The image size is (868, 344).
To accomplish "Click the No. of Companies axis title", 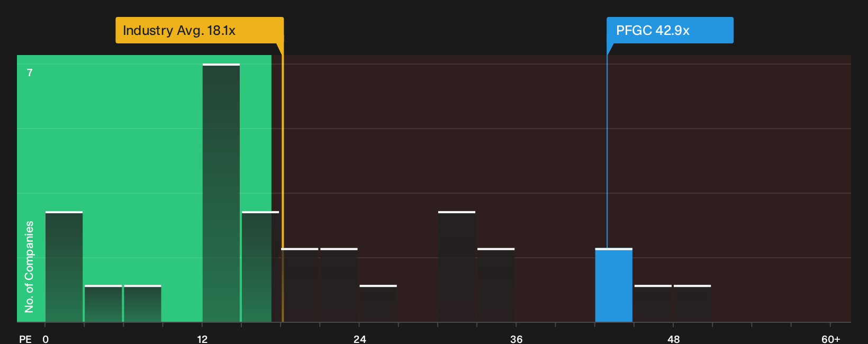I will (x=29, y=267).
